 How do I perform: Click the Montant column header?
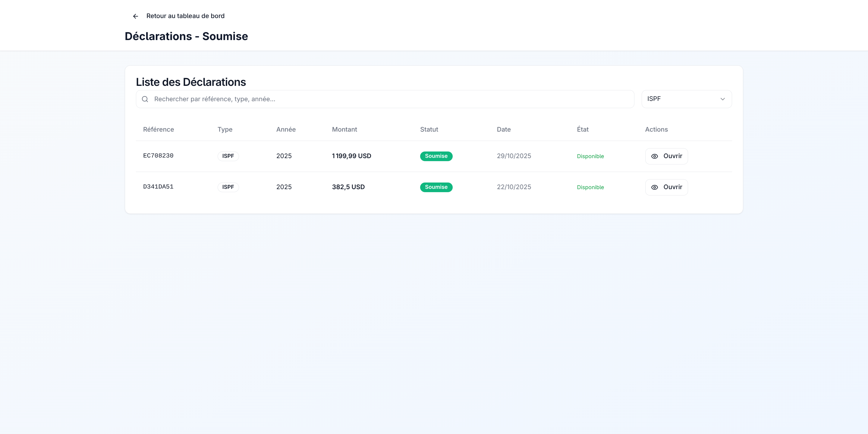point(344,129)
